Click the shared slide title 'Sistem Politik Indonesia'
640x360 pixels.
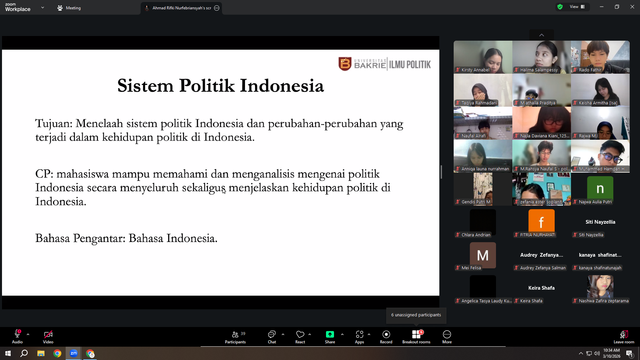220,86
